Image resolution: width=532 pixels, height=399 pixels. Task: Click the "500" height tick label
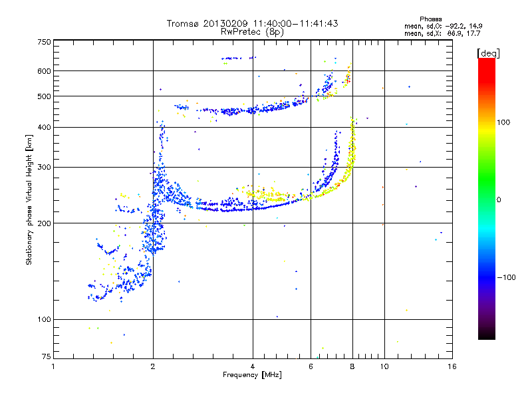tap(44, 96)
